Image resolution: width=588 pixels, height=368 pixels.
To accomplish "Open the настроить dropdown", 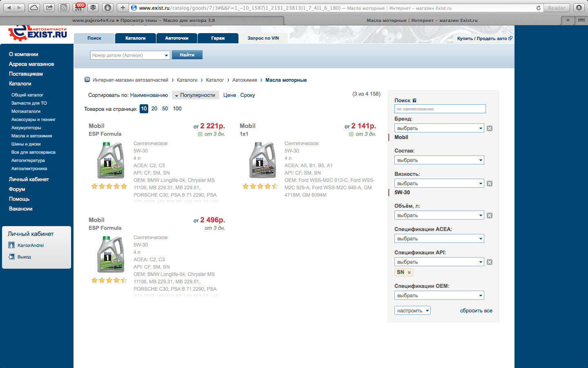I will (412, 311).
